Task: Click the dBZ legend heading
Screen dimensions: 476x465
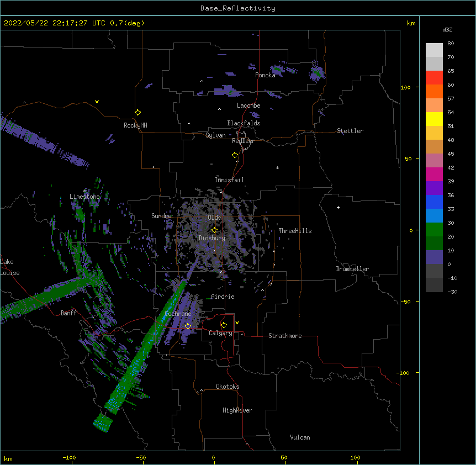Action: tap(447, 29)
